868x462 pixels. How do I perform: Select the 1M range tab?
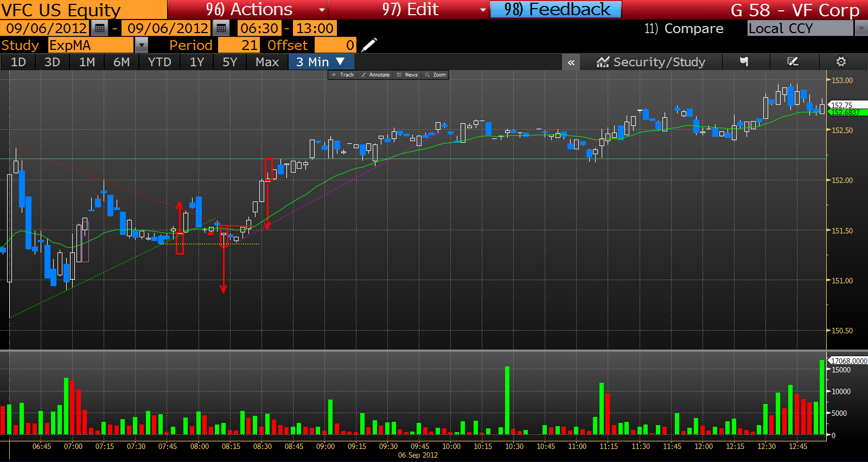click(87, 62)
